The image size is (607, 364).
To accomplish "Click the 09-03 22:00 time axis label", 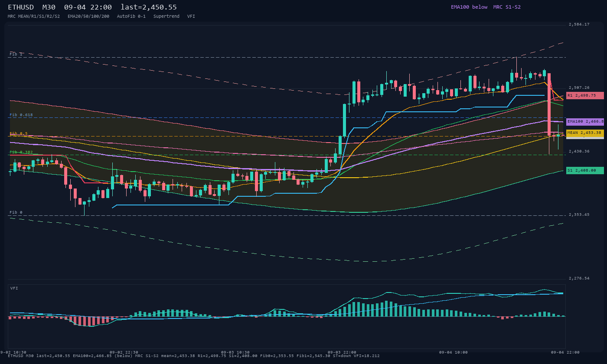I will click(x=342, y=352).
